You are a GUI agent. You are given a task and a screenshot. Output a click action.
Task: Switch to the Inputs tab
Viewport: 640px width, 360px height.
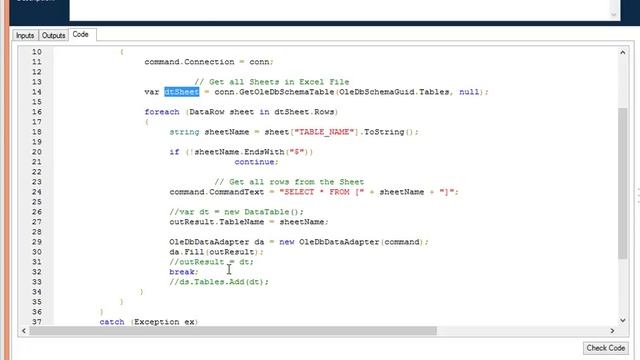point(25,36)
